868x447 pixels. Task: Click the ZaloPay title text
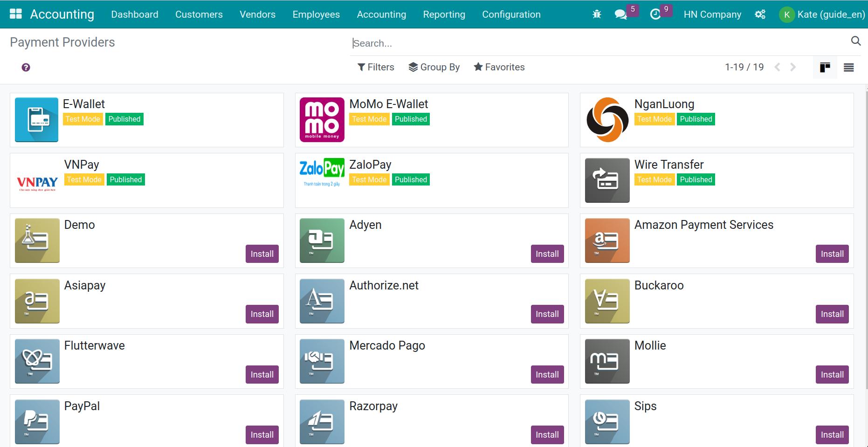click(x=370, y=165)
